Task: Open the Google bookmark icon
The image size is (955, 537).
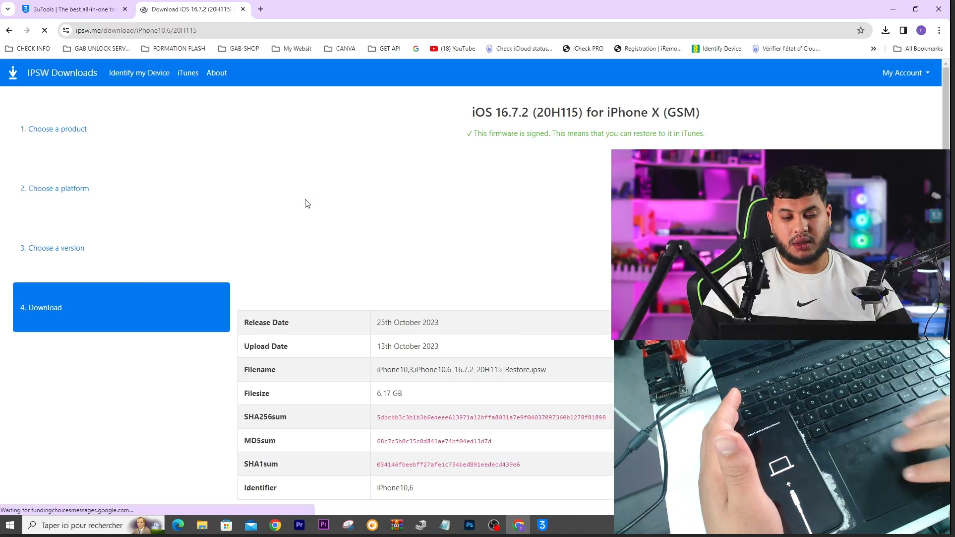Action: coord(416,48)
